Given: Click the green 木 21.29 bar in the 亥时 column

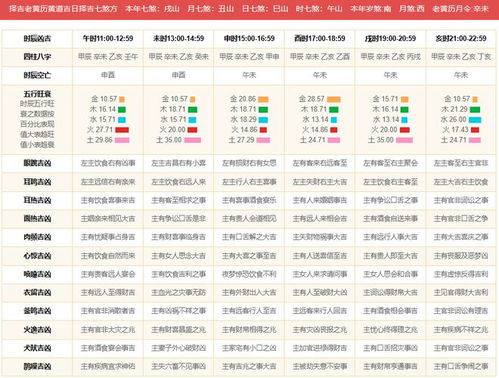Looking at the screenshot, I should [x=475, y=109].
